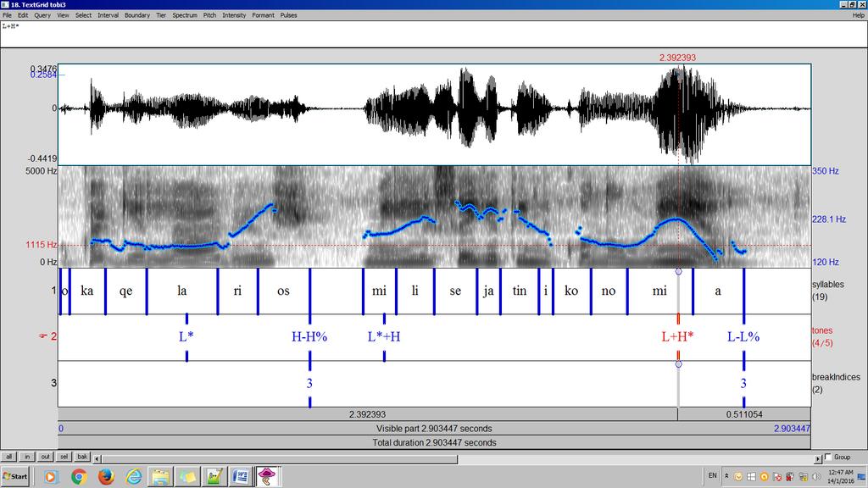Click the red antivirus shield tray icon

[790, 476]
